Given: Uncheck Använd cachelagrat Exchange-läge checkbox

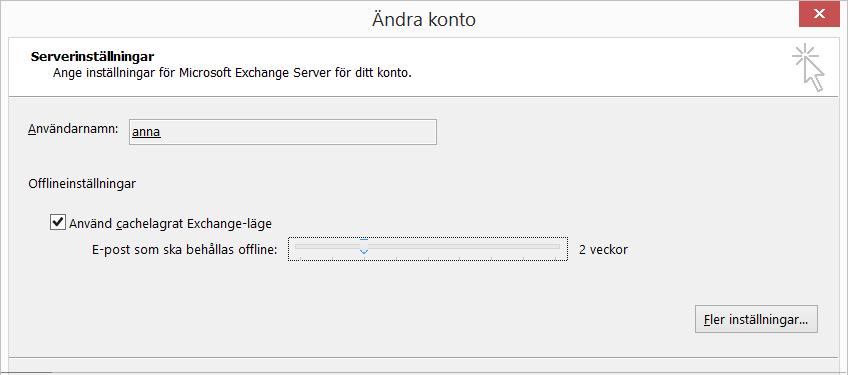Looking at the screenshot, I should [58, 222].
